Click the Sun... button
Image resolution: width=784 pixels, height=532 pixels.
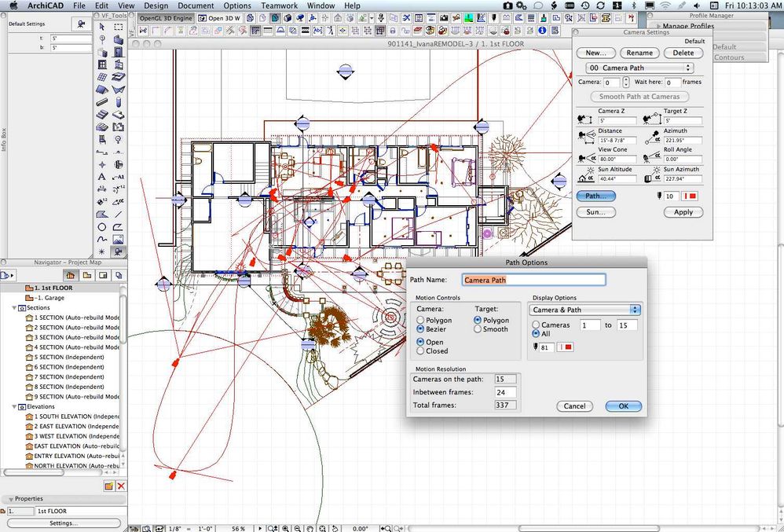tap(595, 212)
